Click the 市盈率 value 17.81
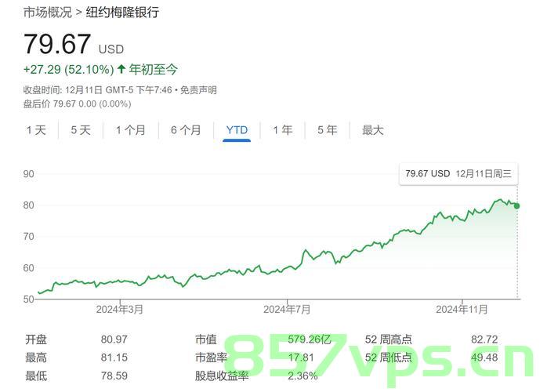The height and width of the screenshot is (392, 547). click(301, 358)
